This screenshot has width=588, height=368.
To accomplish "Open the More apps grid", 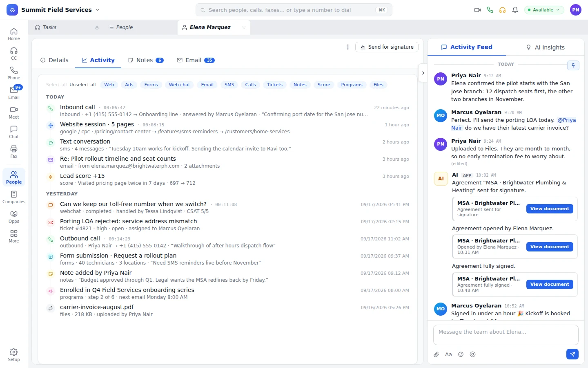I will [14, 237].
